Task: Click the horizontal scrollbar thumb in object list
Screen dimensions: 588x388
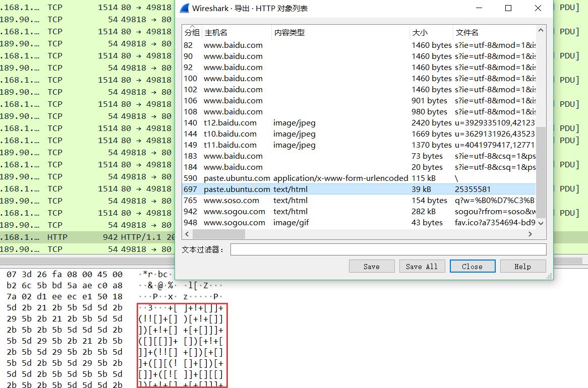Action: (x=219, y=234)
